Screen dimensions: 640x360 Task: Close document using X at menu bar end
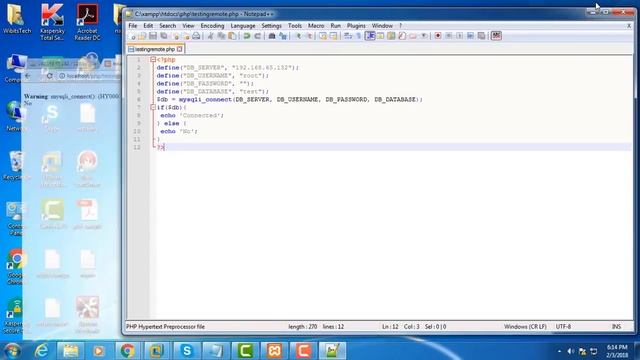tap(629, 25)
